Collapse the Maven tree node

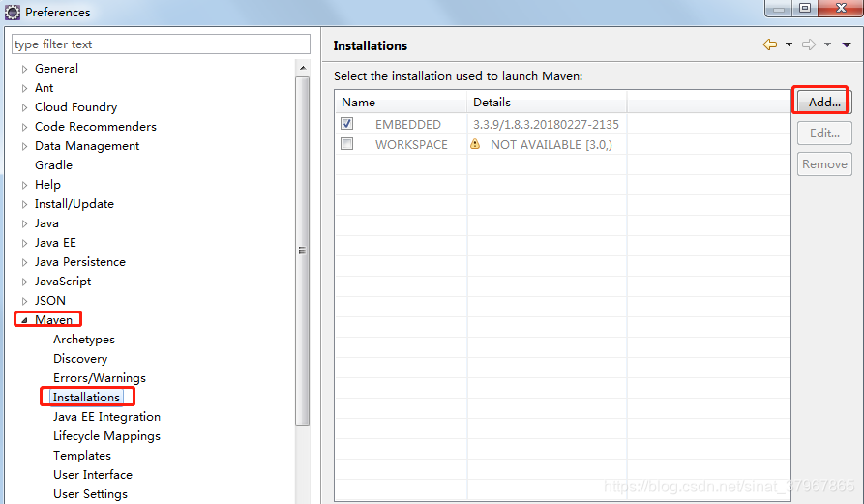pyautogui.click(x=24, y=320)
